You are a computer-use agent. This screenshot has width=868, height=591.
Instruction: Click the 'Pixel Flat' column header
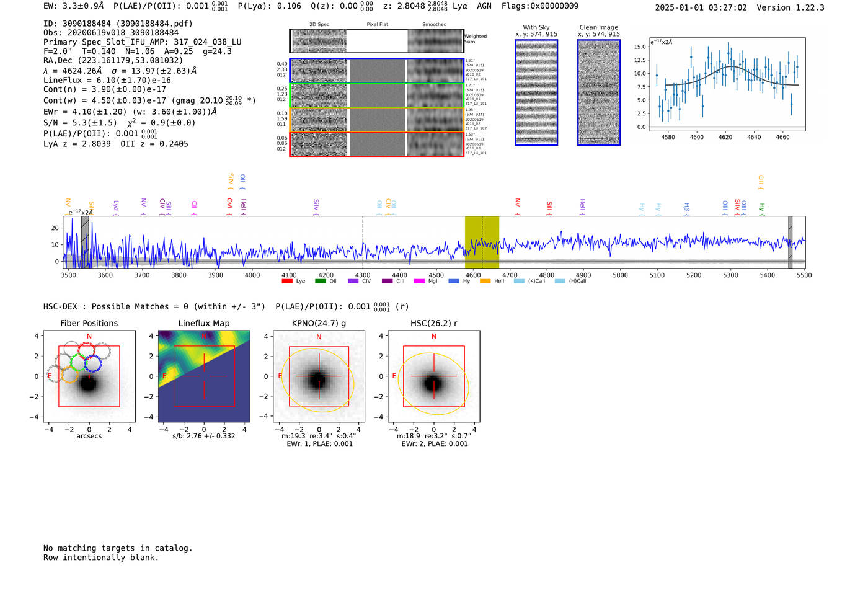[x=378, y=25]
